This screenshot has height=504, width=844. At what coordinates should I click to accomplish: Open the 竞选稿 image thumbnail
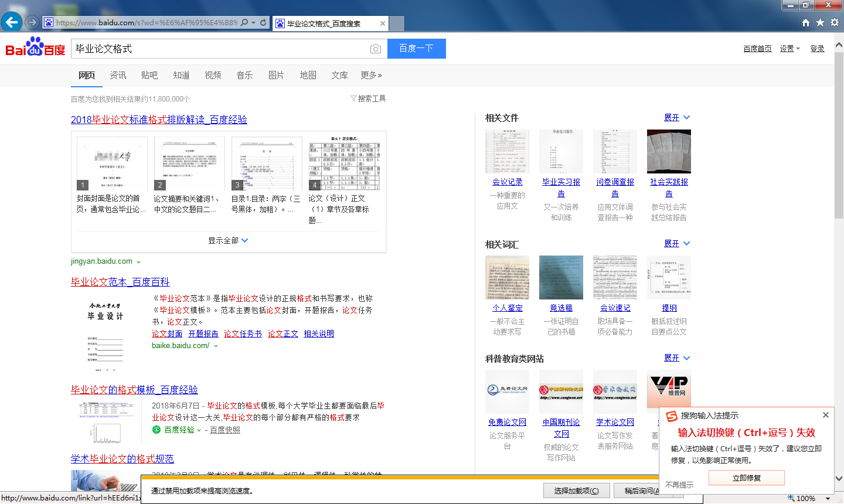click(561, 277)
